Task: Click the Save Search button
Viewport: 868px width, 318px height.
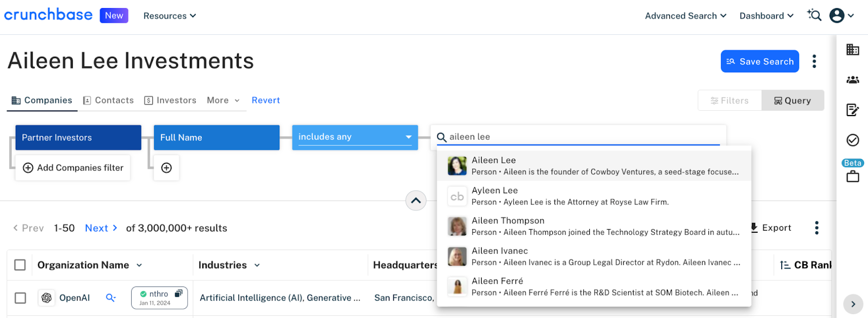Action: coord(760,61)
